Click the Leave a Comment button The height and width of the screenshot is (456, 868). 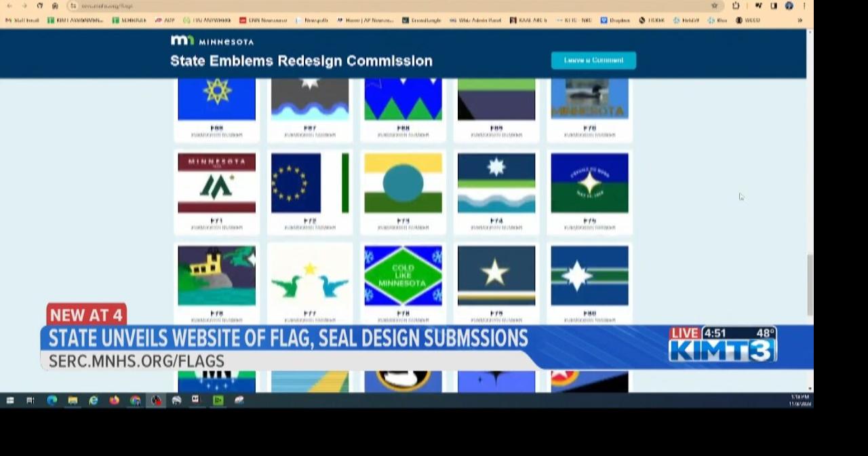pyautogui.click(x=593, y=60)
